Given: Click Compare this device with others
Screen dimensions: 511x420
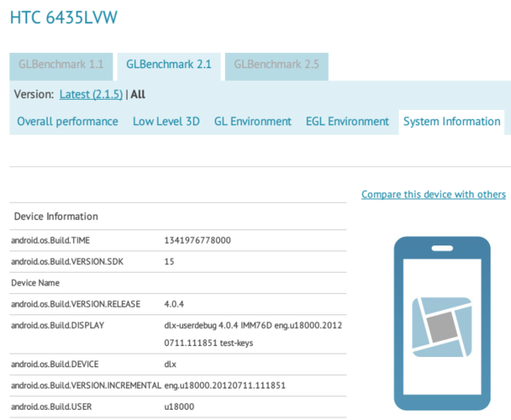Looking at the screenshot, I should (433, 194).
